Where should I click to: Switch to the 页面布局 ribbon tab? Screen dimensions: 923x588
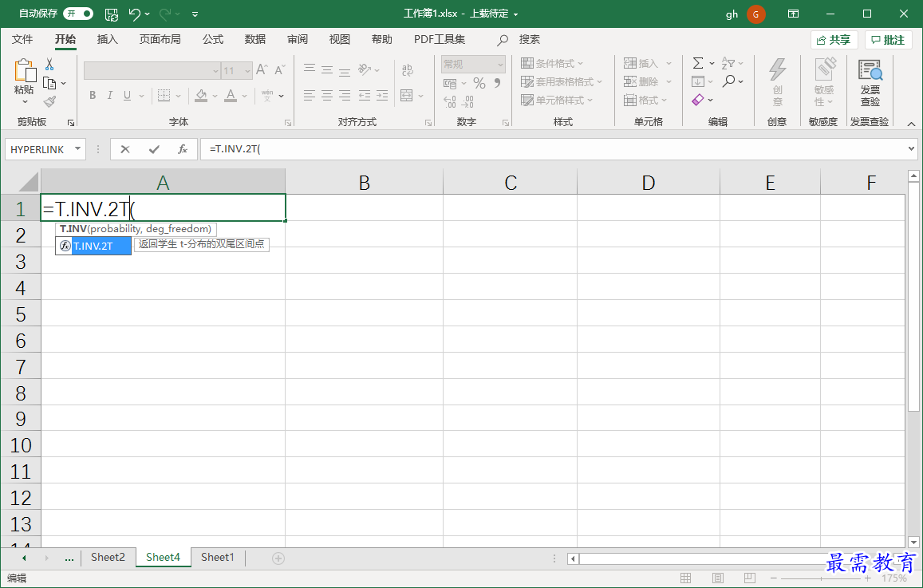160,39
